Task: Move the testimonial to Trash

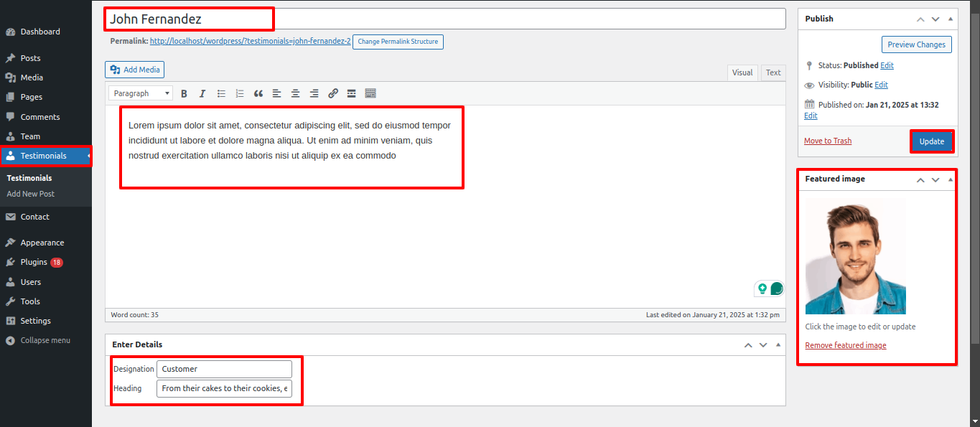Action: (x=828, y=141)
